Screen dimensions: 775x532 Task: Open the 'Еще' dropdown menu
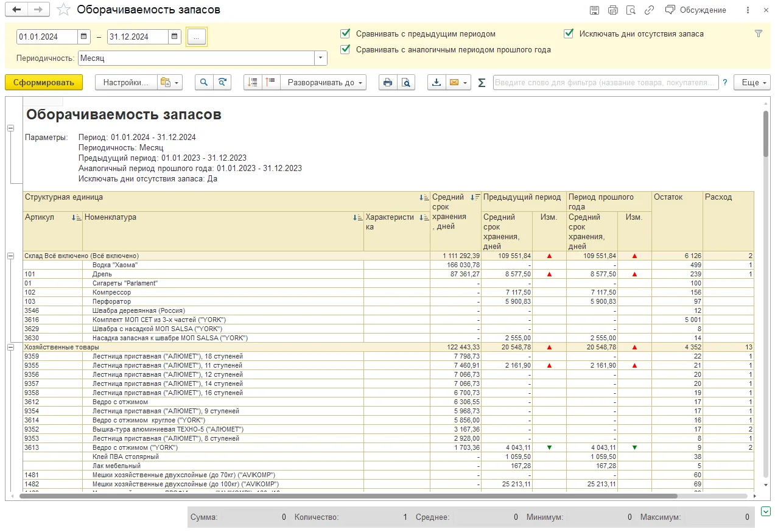(752, 83)
